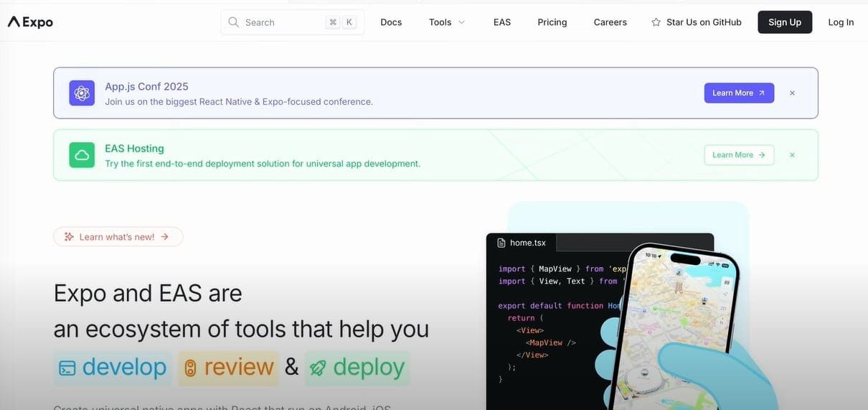Click the develop terminal icon
The image size is (868, 410).
point(67,368)
